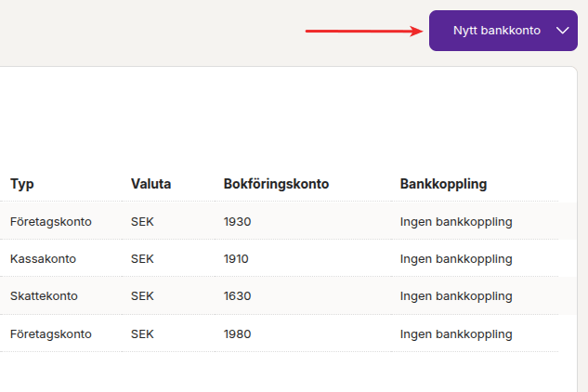This screenshot has width=588, height=392.
Task: Click bokföringskonto 1930
Action: (x=237, y=221)
